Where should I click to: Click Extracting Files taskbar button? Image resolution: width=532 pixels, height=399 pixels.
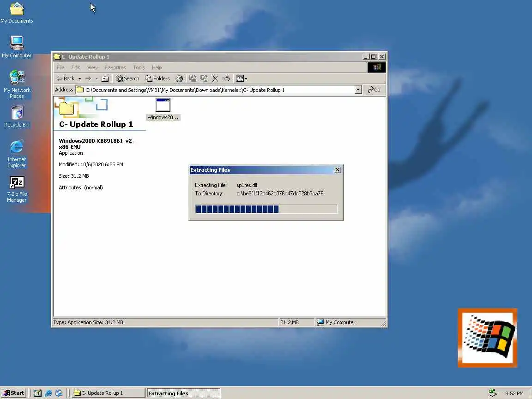point(183,393)
